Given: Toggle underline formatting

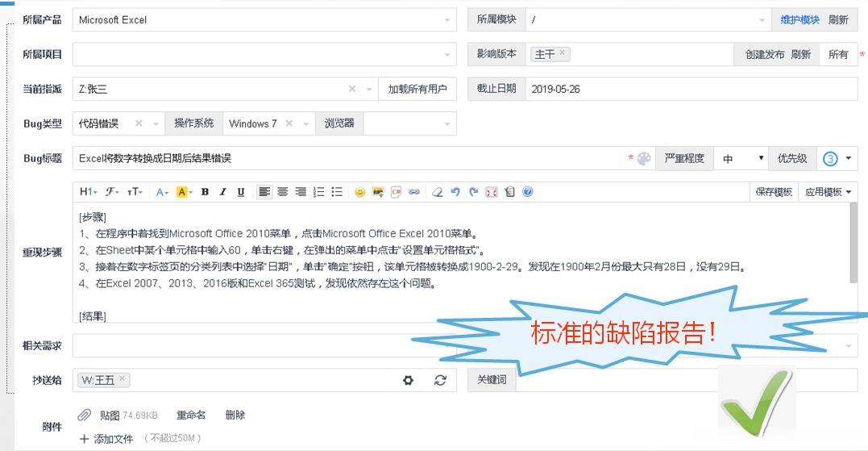Looking at the screenshot, I should pyautogui.click(x=241, y=192).
